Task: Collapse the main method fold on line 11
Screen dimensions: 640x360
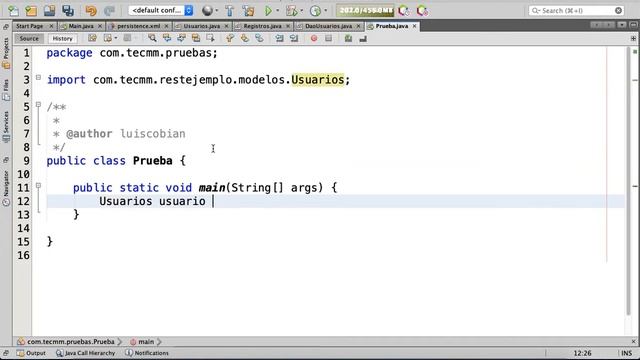Action: pyautogui.click(x=38, y=185)
